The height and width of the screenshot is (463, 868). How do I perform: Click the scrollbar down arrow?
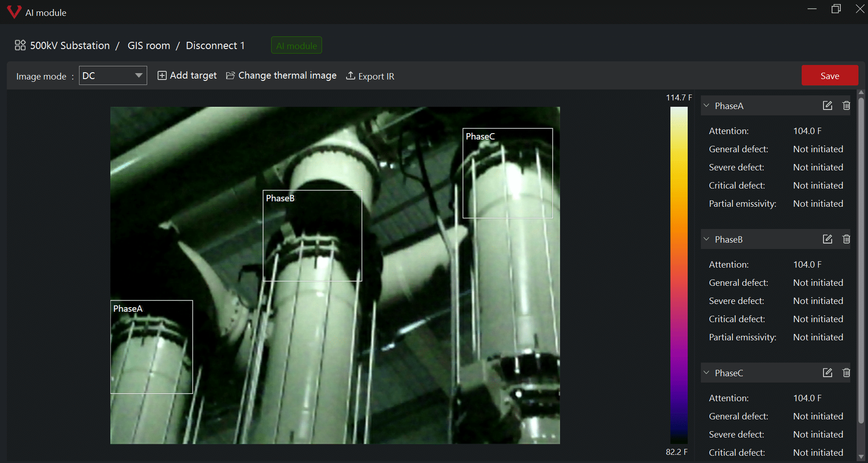(x=861, y=457)
